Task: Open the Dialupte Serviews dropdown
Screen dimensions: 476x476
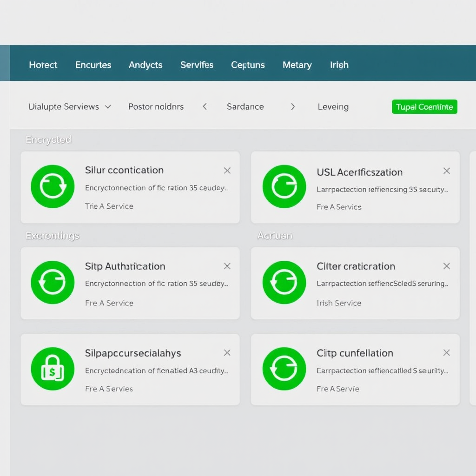Action: 70,106
